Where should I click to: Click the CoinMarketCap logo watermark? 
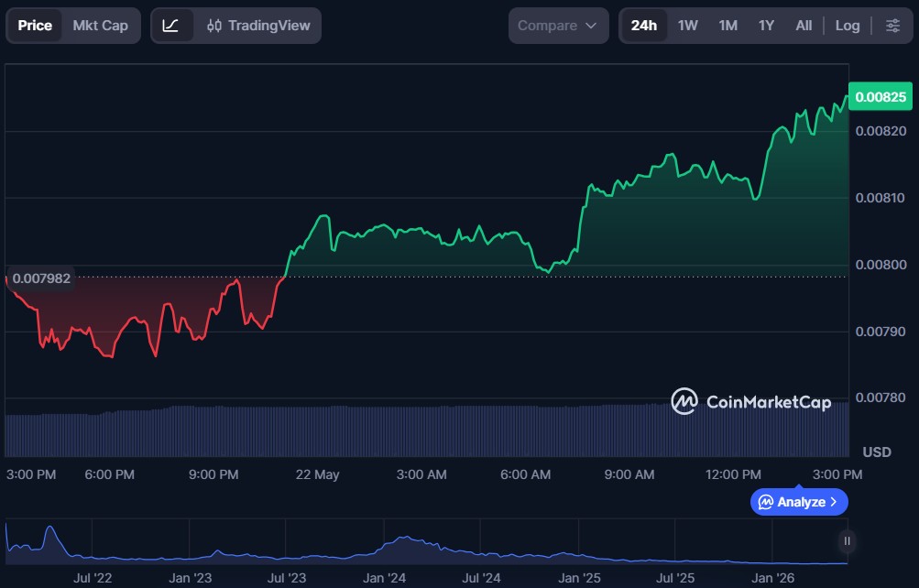tap(750, 402)
